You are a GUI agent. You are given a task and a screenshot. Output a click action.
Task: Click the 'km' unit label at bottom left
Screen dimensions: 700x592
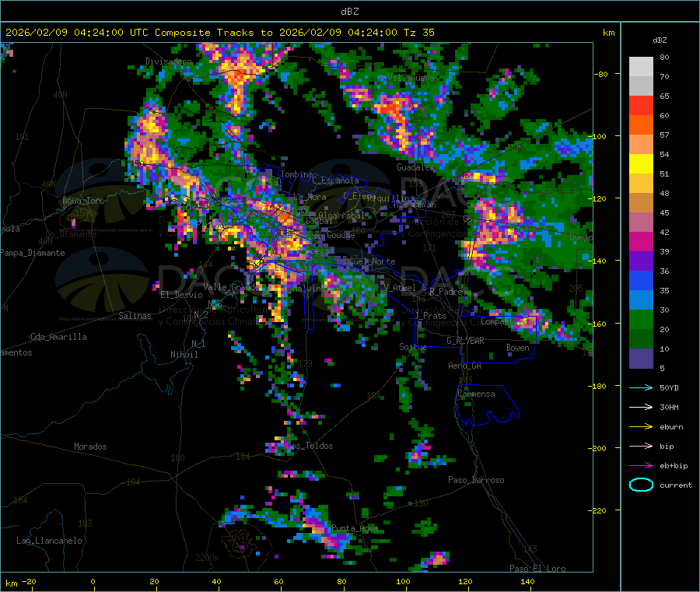[x=11, y=583]
